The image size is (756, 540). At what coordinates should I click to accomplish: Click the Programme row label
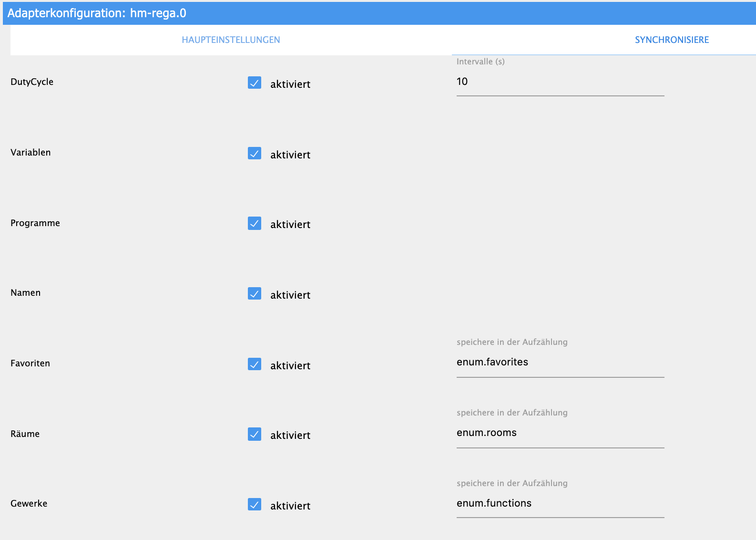35,223
